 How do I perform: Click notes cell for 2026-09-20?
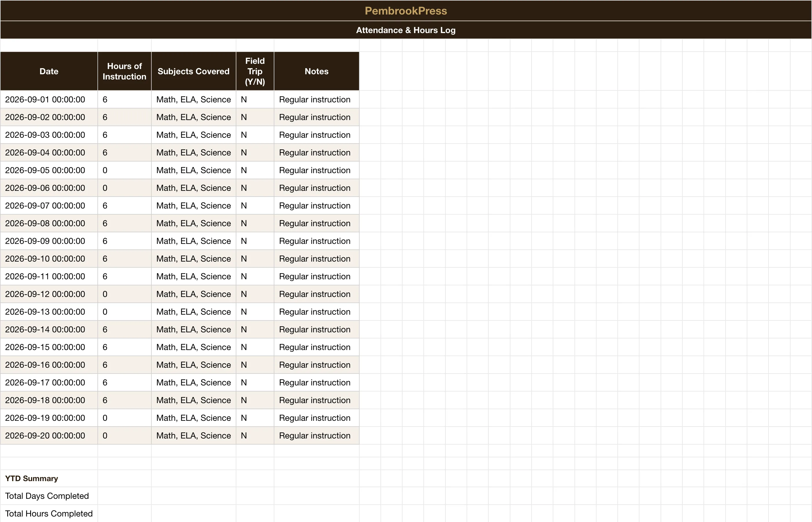point(316,436)
